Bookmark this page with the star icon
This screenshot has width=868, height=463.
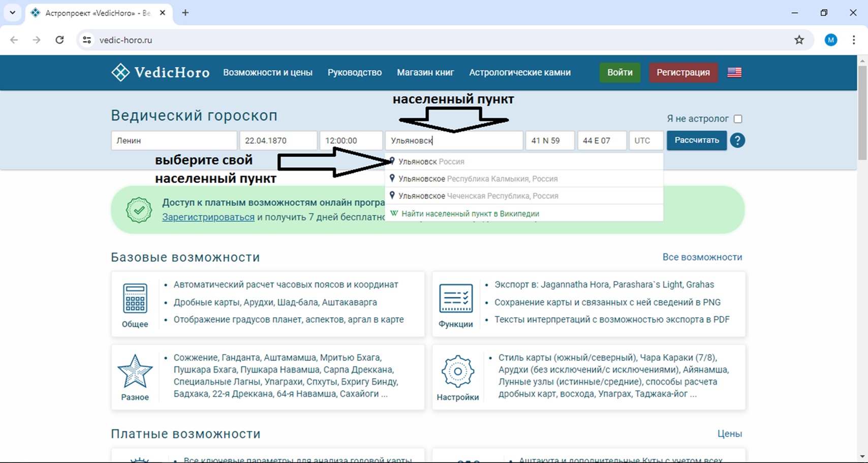(799, 40)
